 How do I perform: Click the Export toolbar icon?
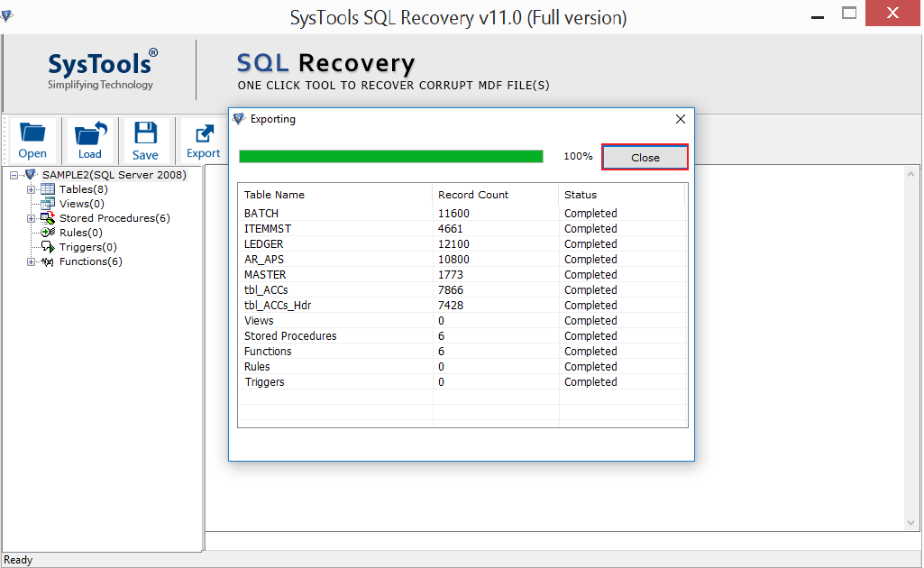pyautogui.click(x=204, y=141)
